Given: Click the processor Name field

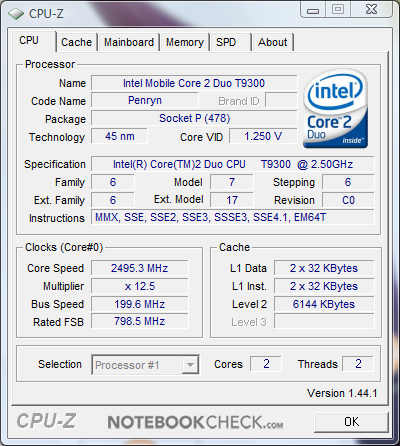Looking at the screenshot, I should pyautogui.click(x=194, y=83).
